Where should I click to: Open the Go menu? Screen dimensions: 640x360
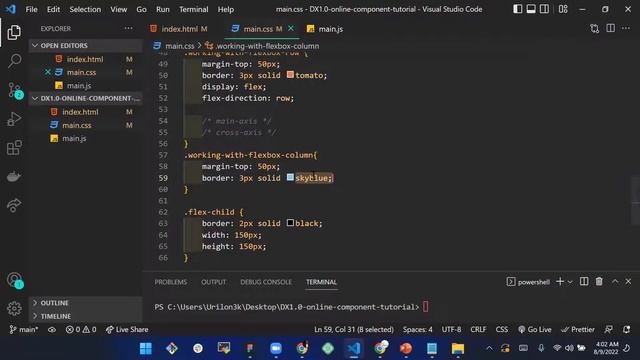[x=142, y=9]
